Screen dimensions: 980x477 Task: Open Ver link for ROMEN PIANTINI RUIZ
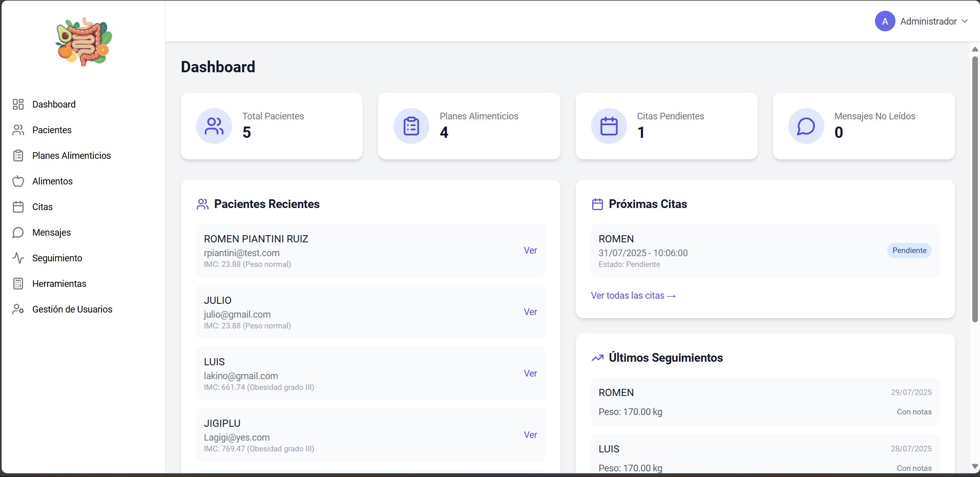point(530,251)
